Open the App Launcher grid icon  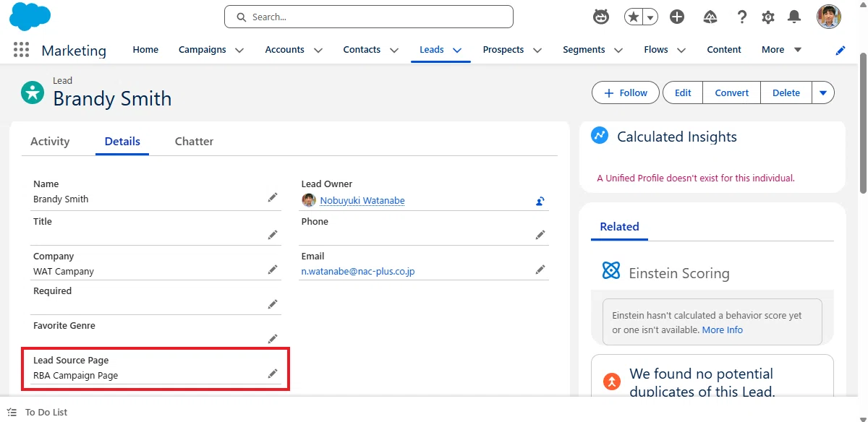[x=21, y=50]
